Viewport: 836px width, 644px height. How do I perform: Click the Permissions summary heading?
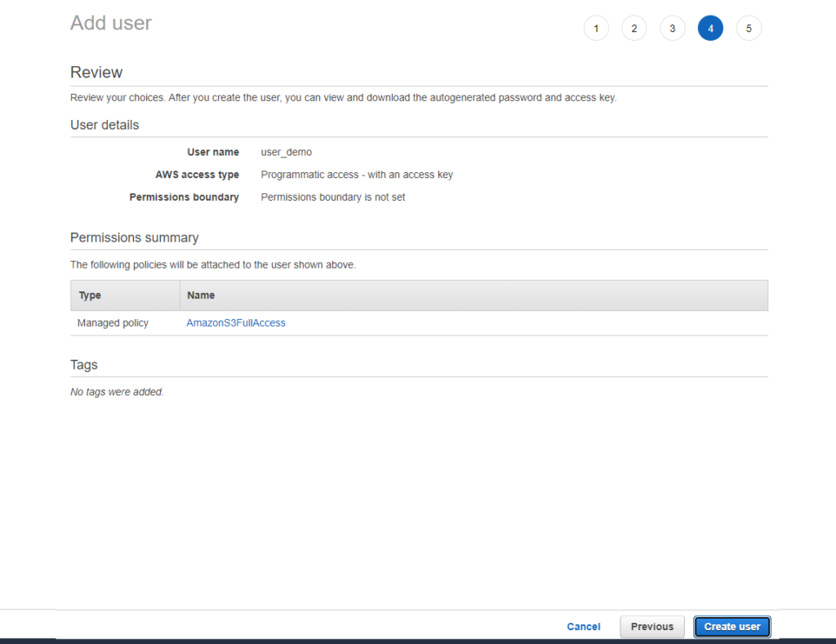pos(134,238)
